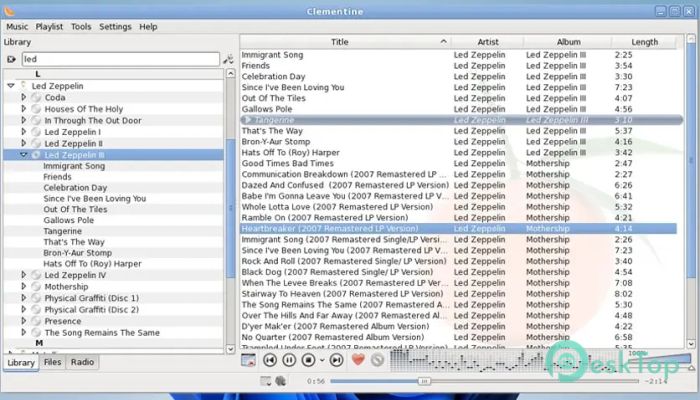Screen dimensions: 700x400
Task: Select 'Whole Lotta Love' playlist row
Action: click(x=458, y=207)
